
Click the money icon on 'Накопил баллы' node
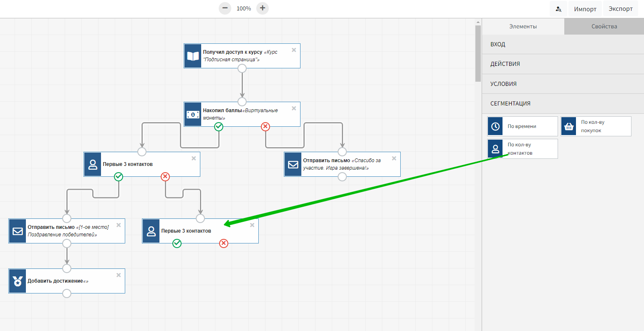[193, 114]
